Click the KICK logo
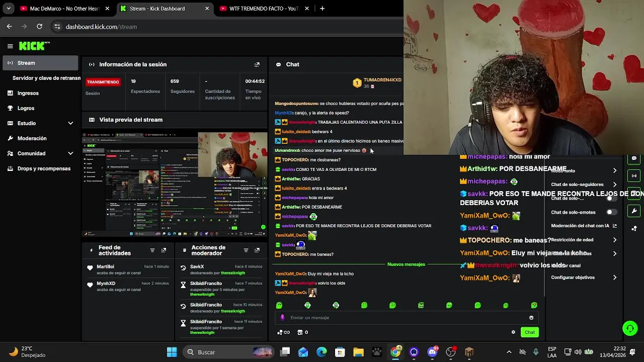Screen dimensions: 644x362 click(34, 46)
